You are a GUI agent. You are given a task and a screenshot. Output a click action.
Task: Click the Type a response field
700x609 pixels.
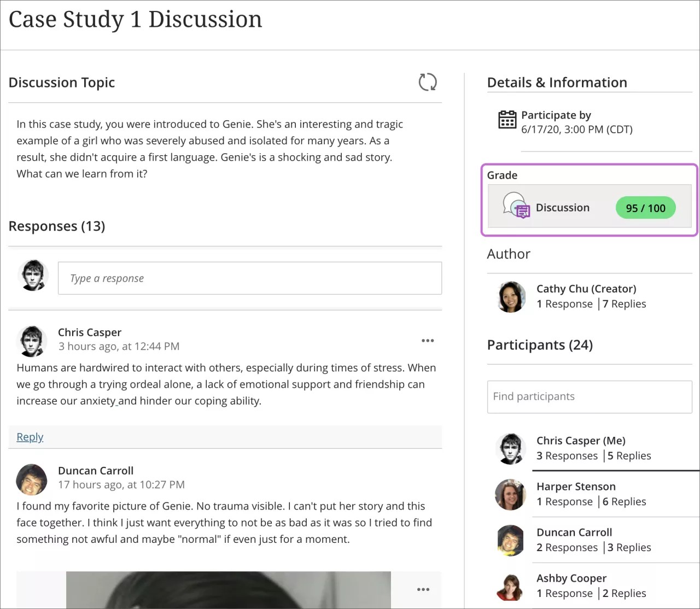[249, 278]
